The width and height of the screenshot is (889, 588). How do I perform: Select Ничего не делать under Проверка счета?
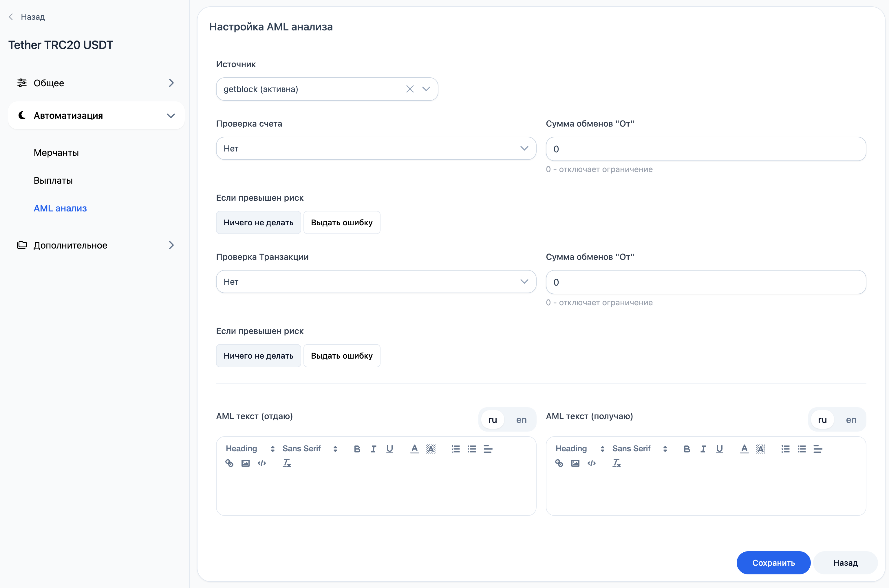[x=259, y=222]
